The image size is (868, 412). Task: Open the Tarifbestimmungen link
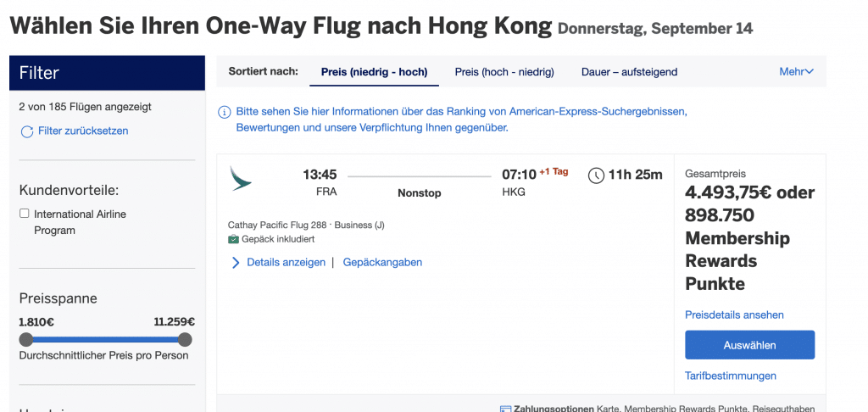[731, 376]
